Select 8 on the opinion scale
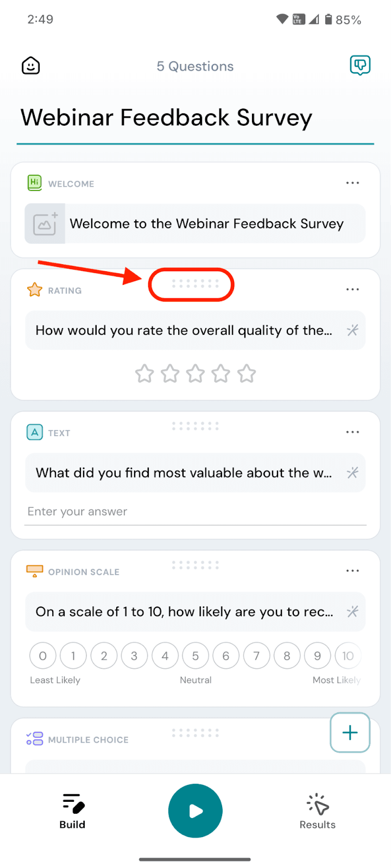The height and width of the screenshot is (868, 391). click(x=287, y=656)
